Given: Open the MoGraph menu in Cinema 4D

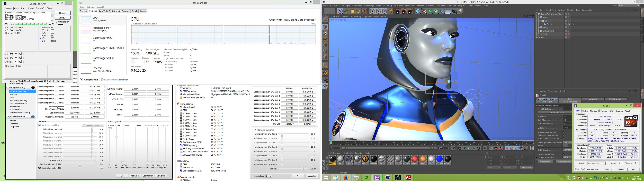Looking at the screenshot, I should tap(441, 6).
